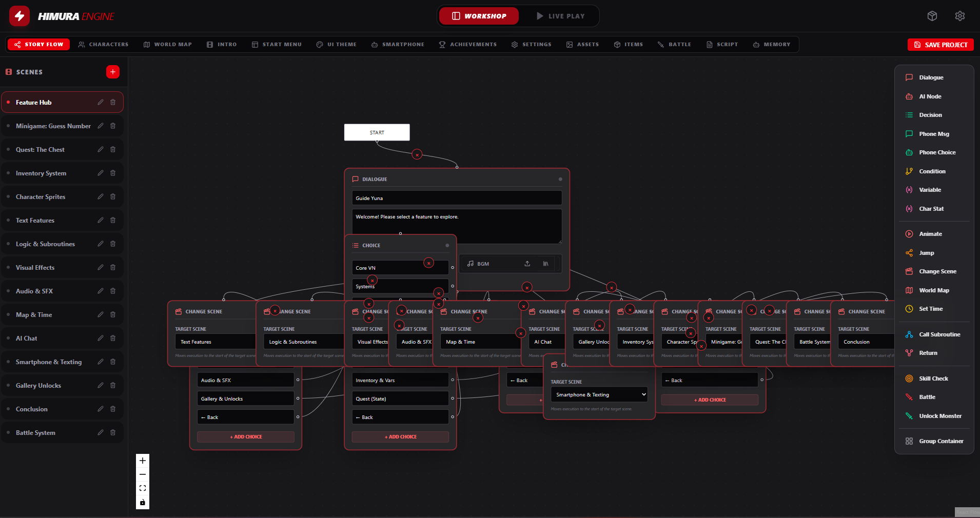This screenshot has width=980, height=518.
Task: Delete the Inventory System scene
Action: [x=113, y=173]
